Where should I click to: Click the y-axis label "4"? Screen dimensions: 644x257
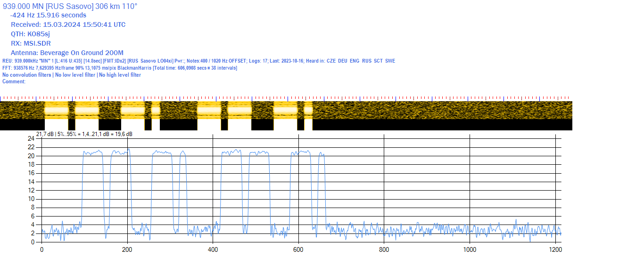coord(33,225)
